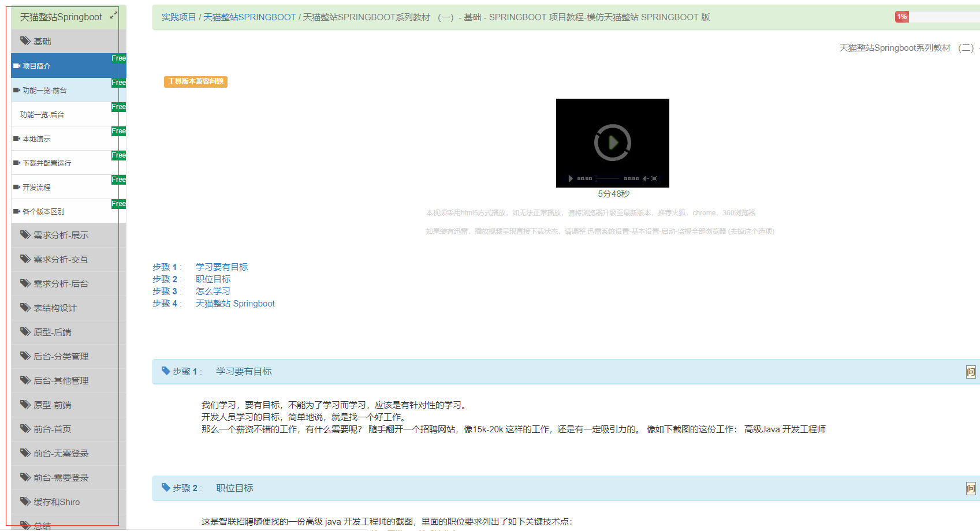Viewport: 980px width, 531px height.
Task: Click the Free badge on 项目简介
Action: point(118,58)
